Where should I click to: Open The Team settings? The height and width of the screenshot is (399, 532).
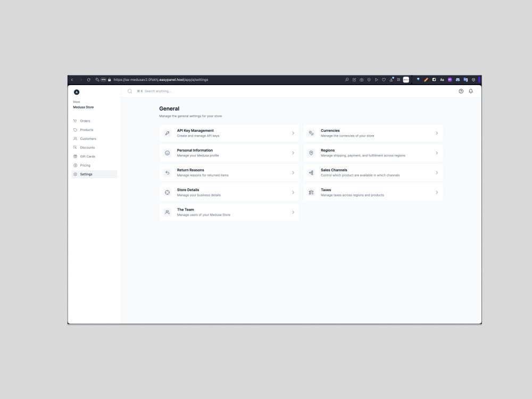click(x=229, y=212)
